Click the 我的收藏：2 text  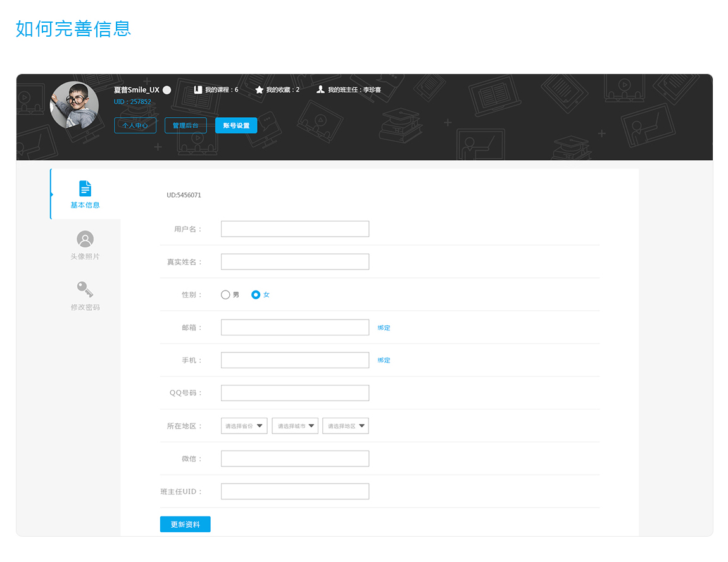(x=283, y=90)
